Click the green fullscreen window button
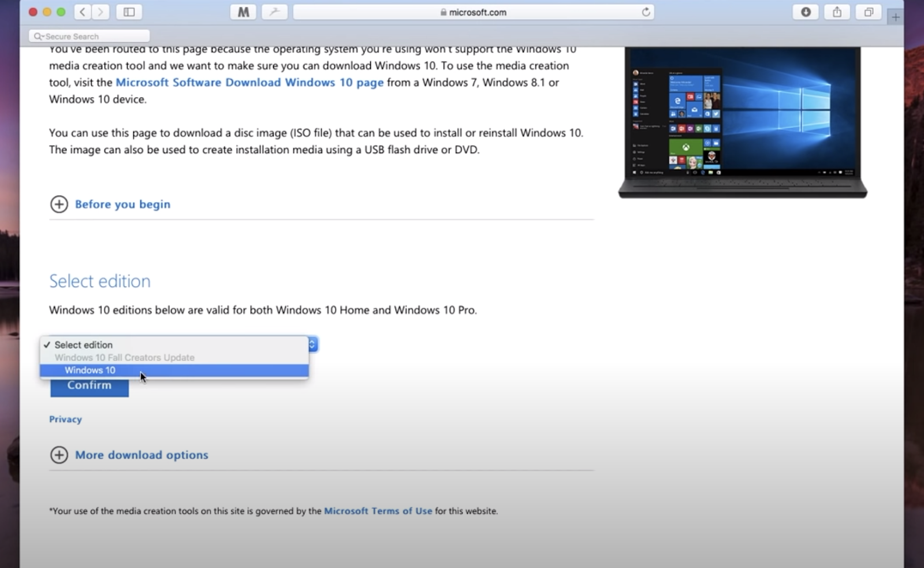Image resolution: width=924 pixels, height=568 pixels. [61, 12]
